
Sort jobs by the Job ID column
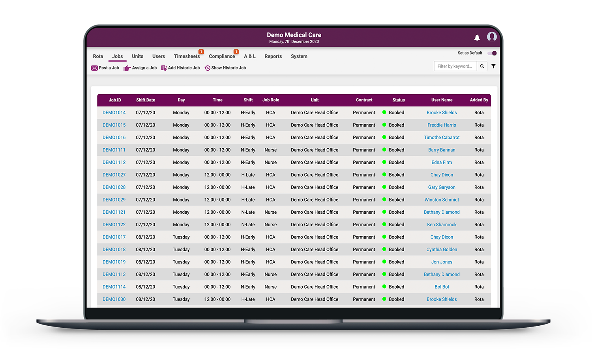click(x=114, y=100)
